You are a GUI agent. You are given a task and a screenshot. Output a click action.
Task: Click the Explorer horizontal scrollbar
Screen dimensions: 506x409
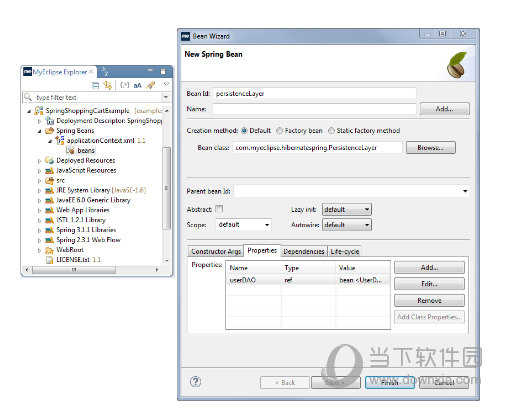[74, 270]
